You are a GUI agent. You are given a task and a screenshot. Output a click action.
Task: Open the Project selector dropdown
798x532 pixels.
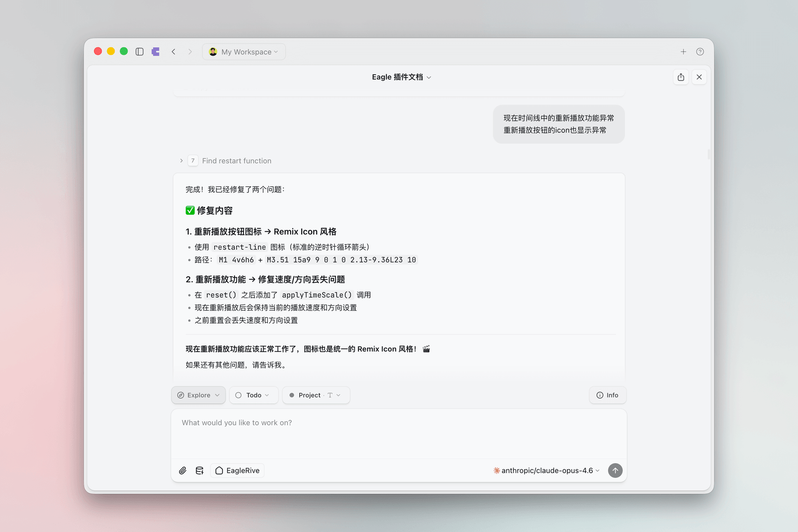(x=316, y=395)
